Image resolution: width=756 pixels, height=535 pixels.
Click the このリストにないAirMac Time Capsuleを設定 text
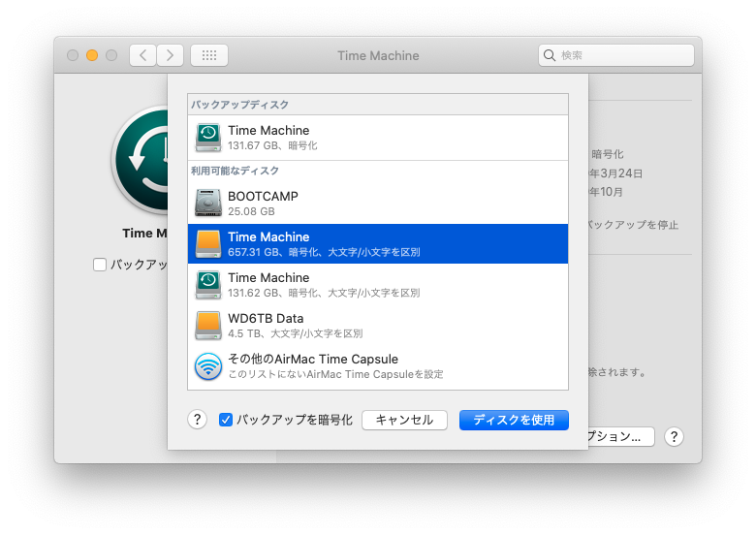pos(335,374)
